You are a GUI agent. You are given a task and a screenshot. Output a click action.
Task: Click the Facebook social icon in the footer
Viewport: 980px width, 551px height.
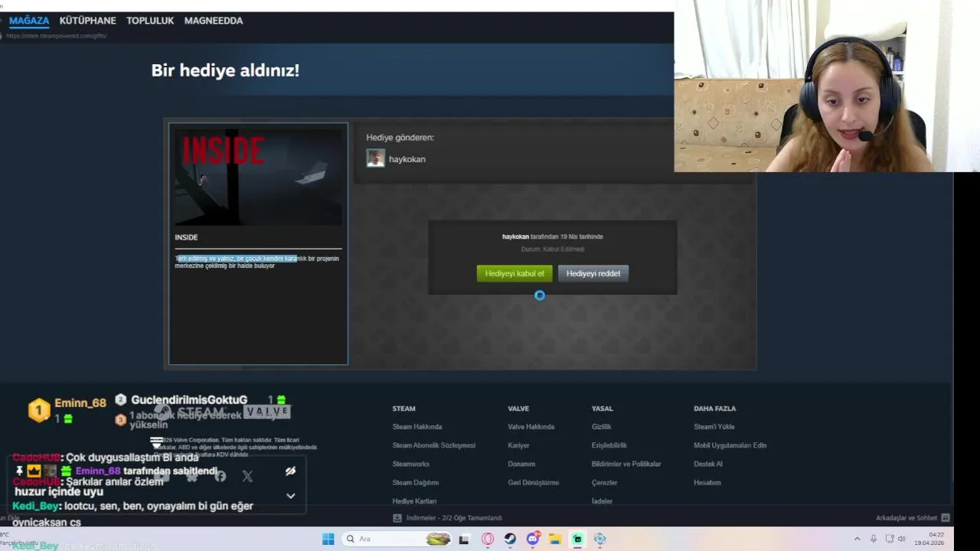tap(220, 476)
